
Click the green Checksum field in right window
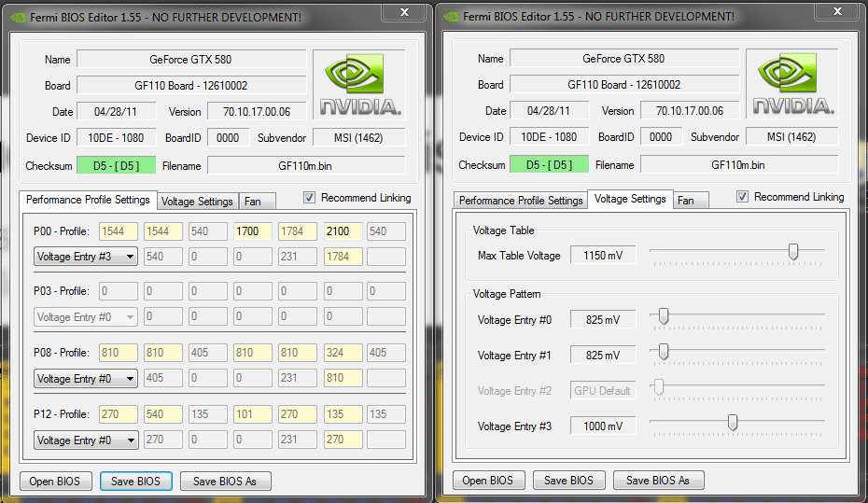(549, 165)
